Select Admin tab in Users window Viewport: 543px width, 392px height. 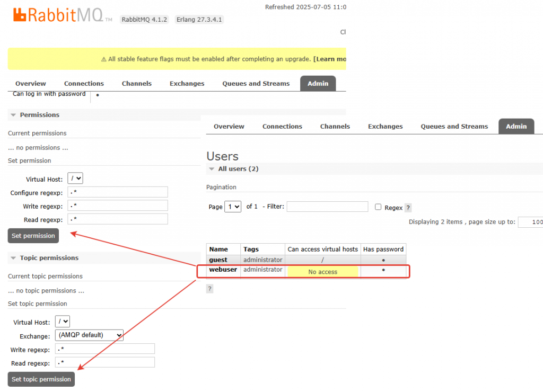(516, 126)
